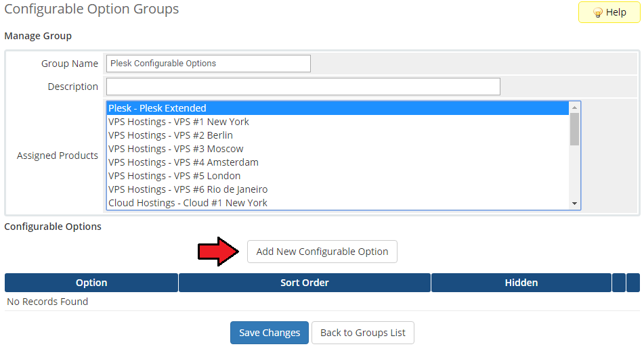Image resolution: width=644 pixels, height=353 pixels.
Task: Edit the Group Name field
Action: [208, 64]
